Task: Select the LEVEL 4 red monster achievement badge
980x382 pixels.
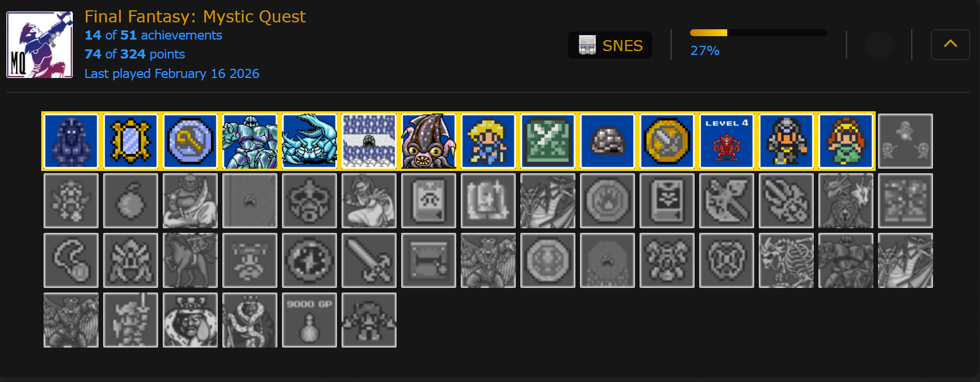Action: (727, 141)
